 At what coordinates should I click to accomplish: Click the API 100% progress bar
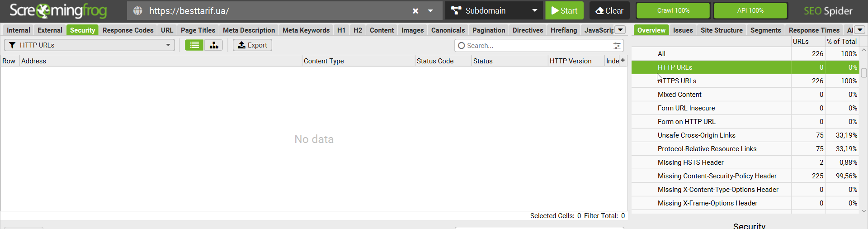(750, 10)
